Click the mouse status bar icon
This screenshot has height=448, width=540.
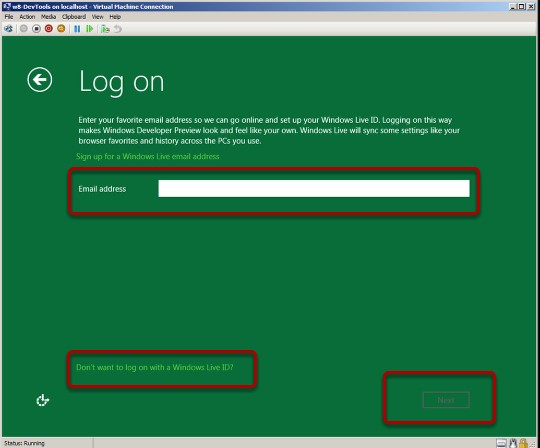pos(513,443)
